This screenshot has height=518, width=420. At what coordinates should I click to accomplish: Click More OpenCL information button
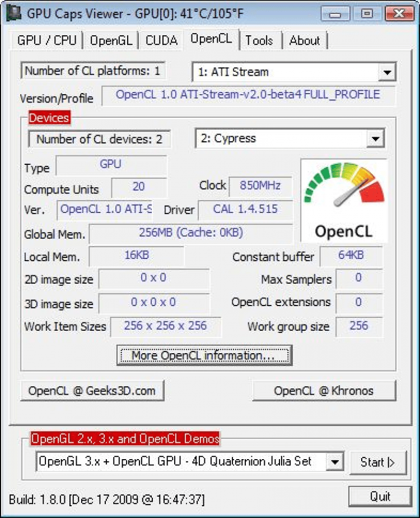pos(204,355)
